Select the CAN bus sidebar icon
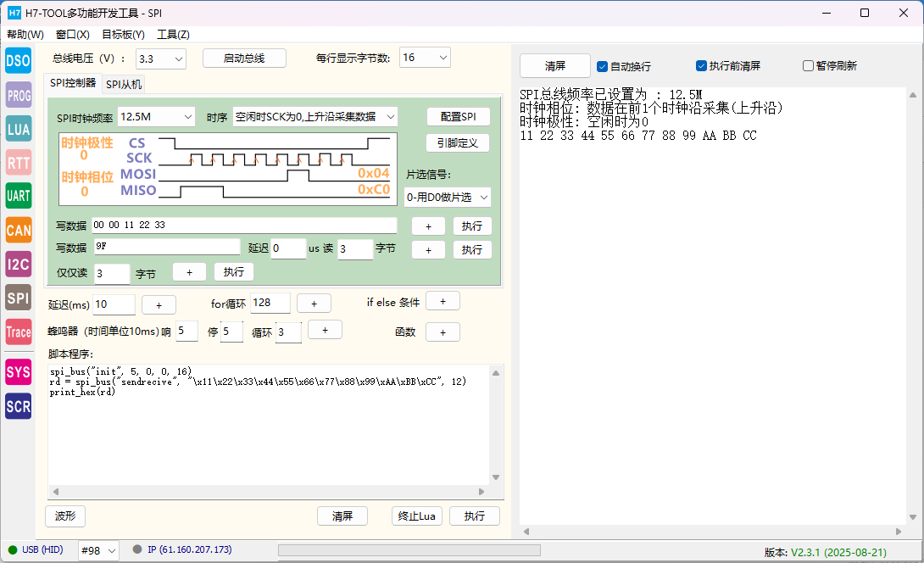 tap(18, 230)
